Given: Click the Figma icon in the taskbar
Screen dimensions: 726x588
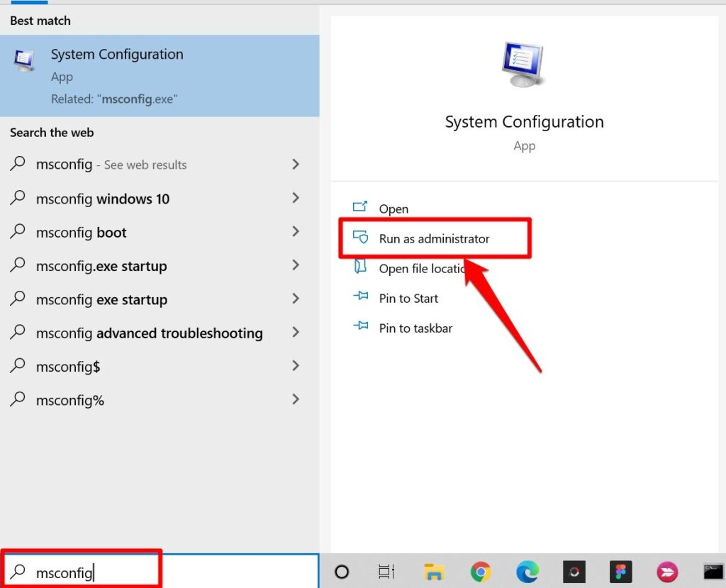Looking at the screenshot, I should point(621,572).
